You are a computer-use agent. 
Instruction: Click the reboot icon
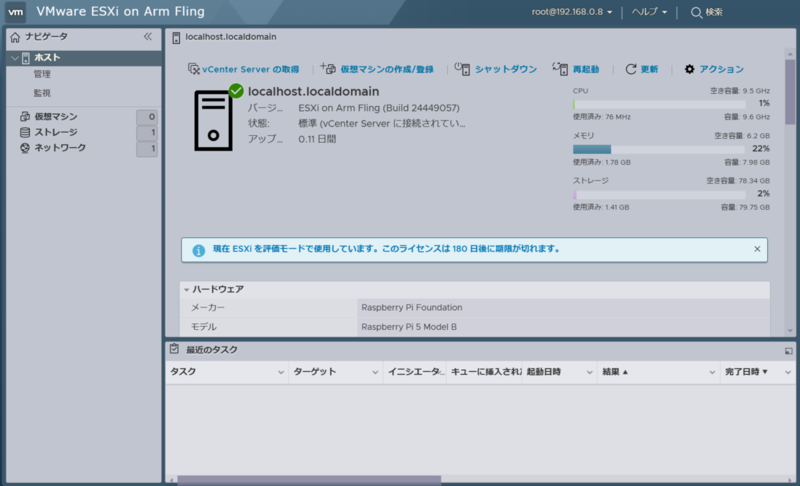point(560,68)
